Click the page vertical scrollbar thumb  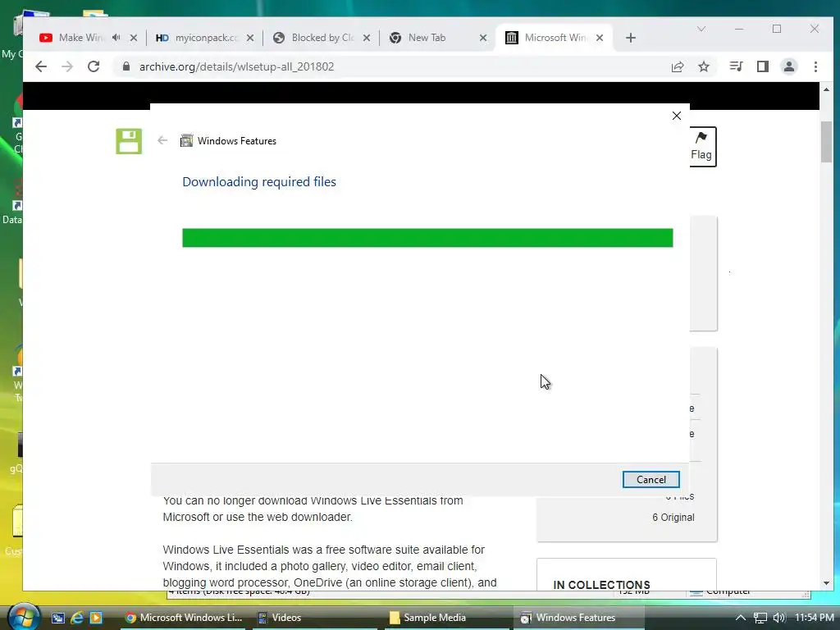click(826, 142)
